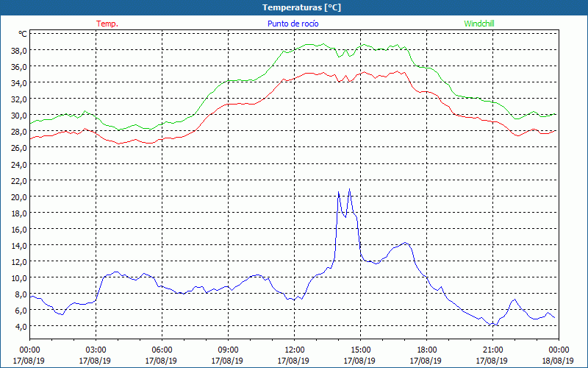The image size is (588, 368).
Task: Click the '18,0' y-axis value
Action: pyautogui.click(x=18, y=213)
